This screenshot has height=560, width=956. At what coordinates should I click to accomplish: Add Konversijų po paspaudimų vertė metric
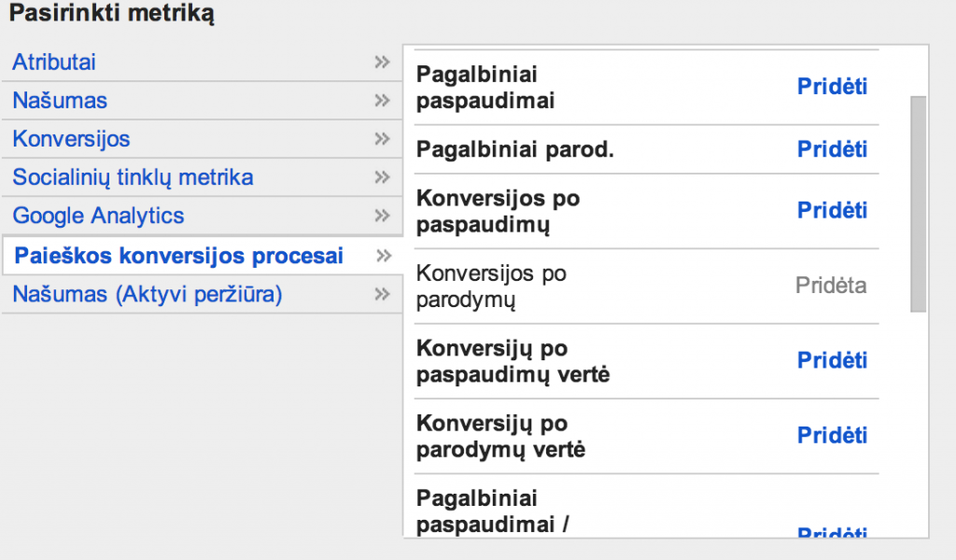pyautogui.click(x=831, y=359)
